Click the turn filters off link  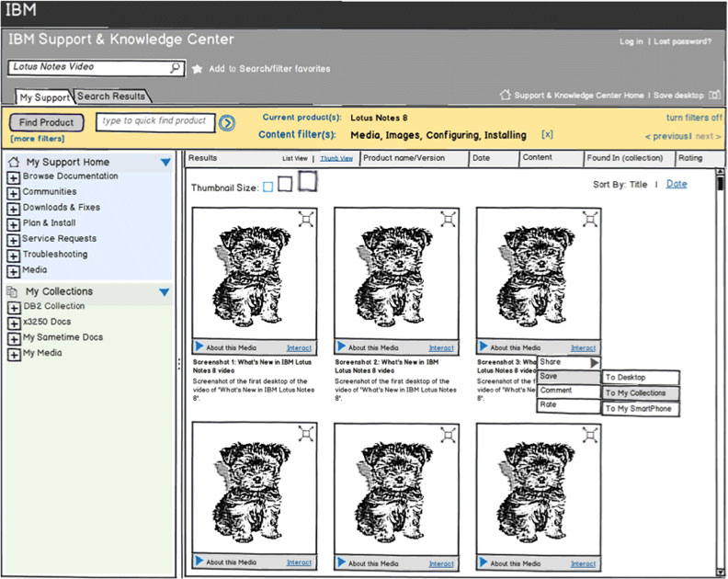pos(694,118)
